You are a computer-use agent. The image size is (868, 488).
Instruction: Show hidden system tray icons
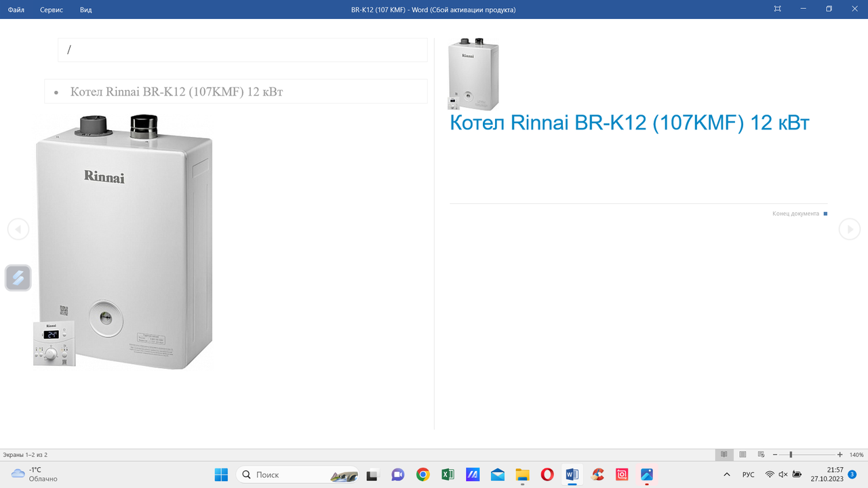click(727, 474)
